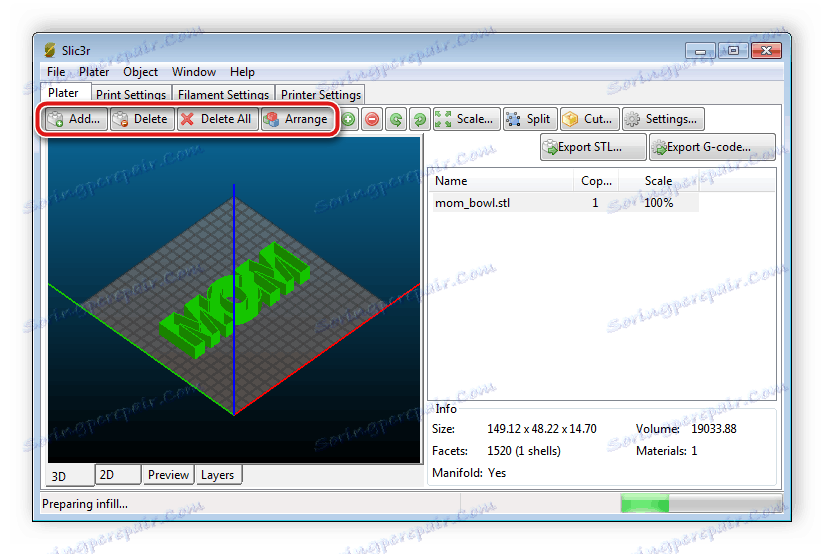Switch to the Plater tab
The width and height of the screenshot is (824, 554).
coord(64,93)
